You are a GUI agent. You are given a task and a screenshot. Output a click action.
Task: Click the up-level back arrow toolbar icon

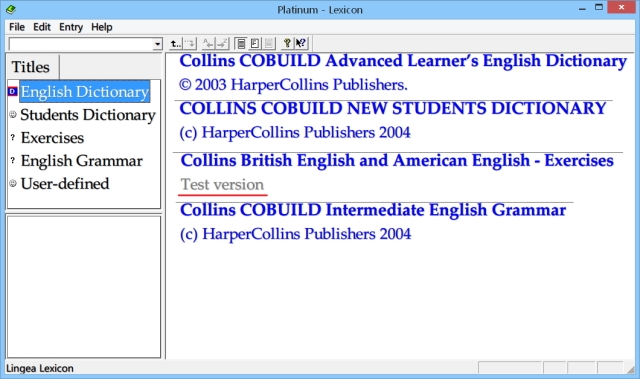(x=176, y=43)
